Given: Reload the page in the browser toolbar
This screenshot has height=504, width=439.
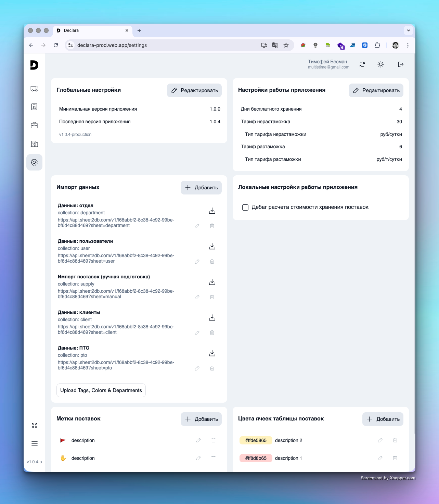Looking at the screenshot, I should pyautogui.click(x=56, y=45).
